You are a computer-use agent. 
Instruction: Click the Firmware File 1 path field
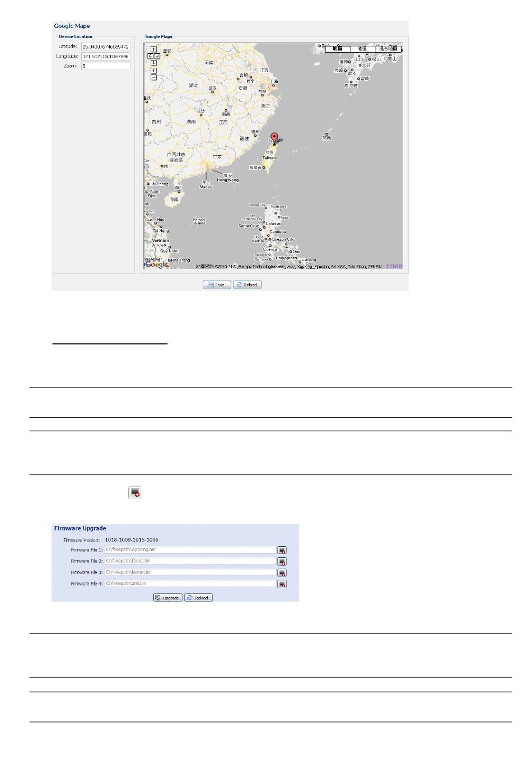[190, 550]
